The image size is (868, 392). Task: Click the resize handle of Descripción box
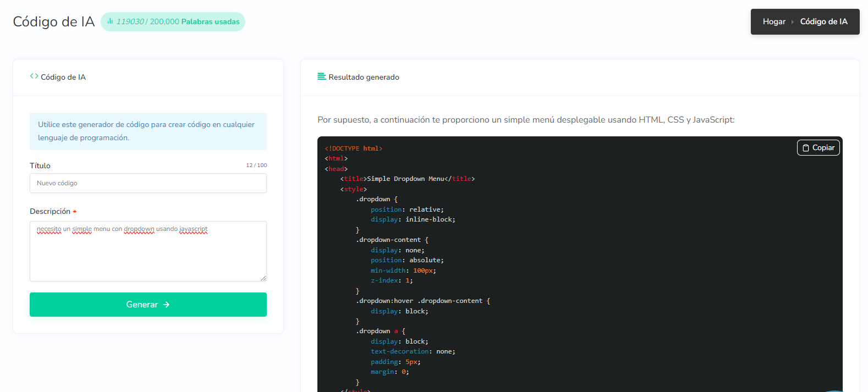click(263, 278)
